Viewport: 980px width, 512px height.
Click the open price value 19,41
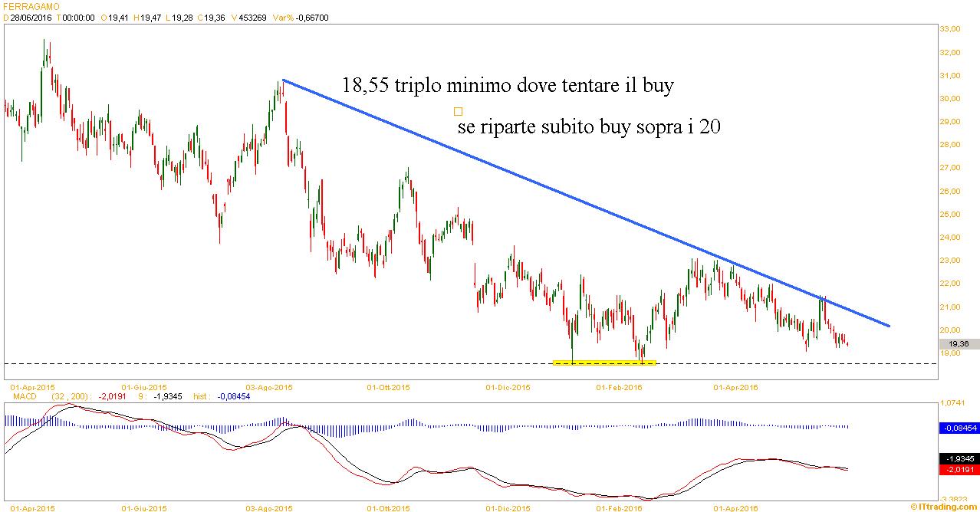click(x=117, y=16)
